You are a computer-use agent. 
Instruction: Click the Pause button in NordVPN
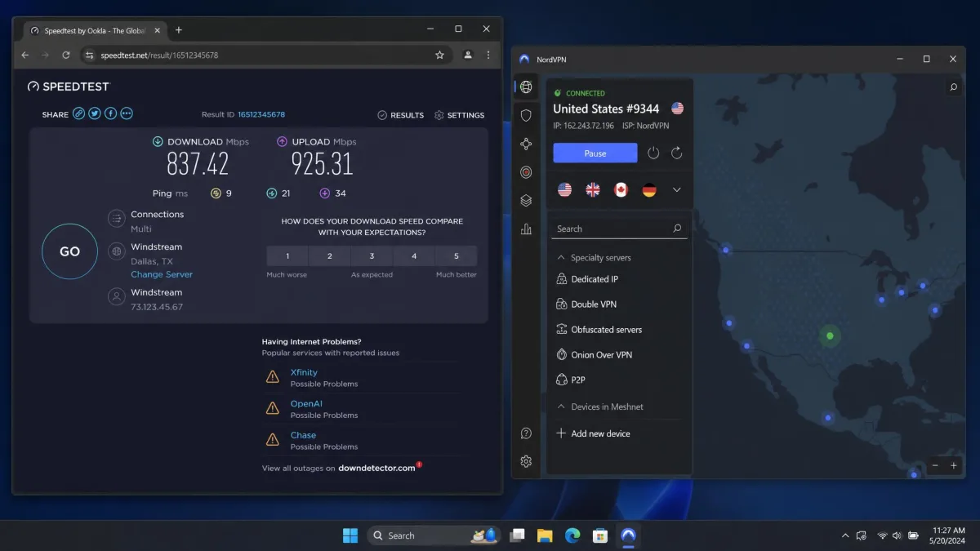(x=595, y=153)
